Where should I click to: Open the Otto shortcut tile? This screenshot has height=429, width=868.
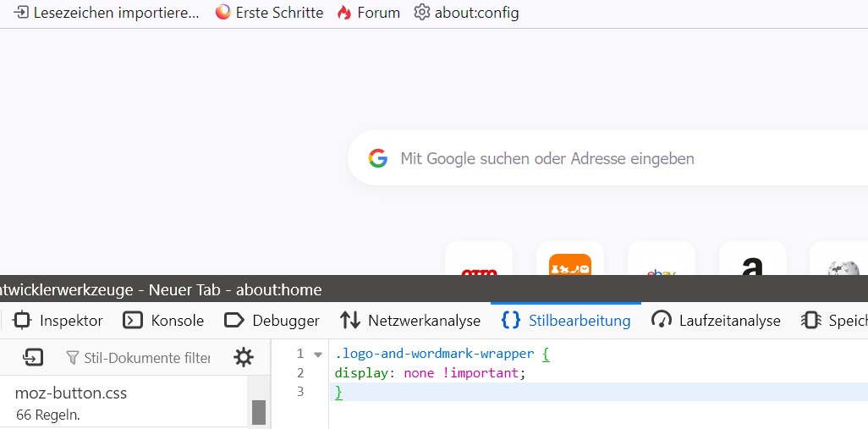click(x=479, y=259)
